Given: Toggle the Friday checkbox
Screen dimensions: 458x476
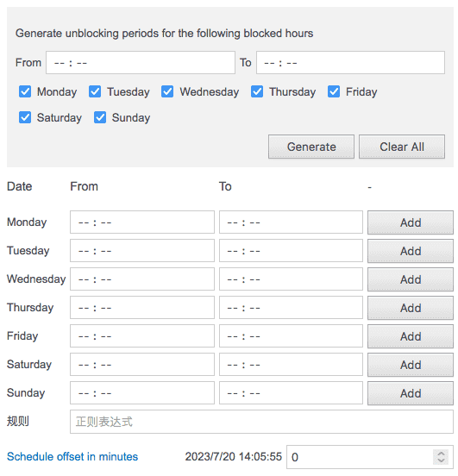Looking at the screenshot, I should click(334, 91).
